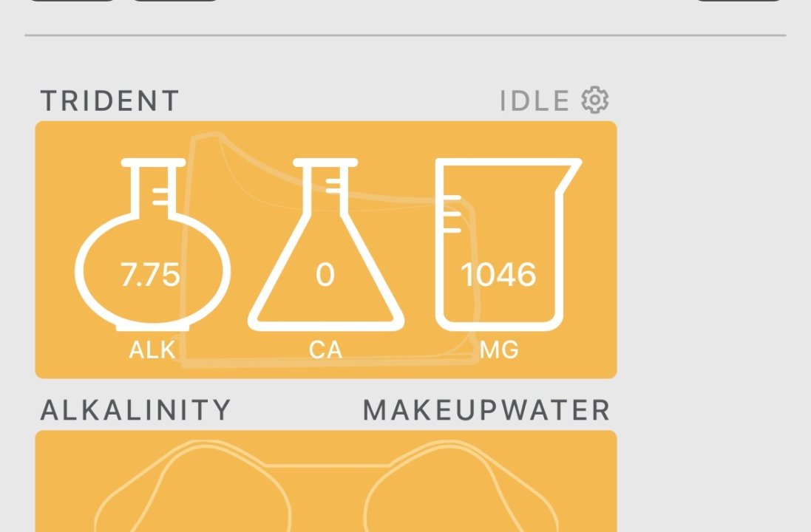Click the MG label under beaker
This screenshot has height=532, width=811.
[x=499, y=349]
